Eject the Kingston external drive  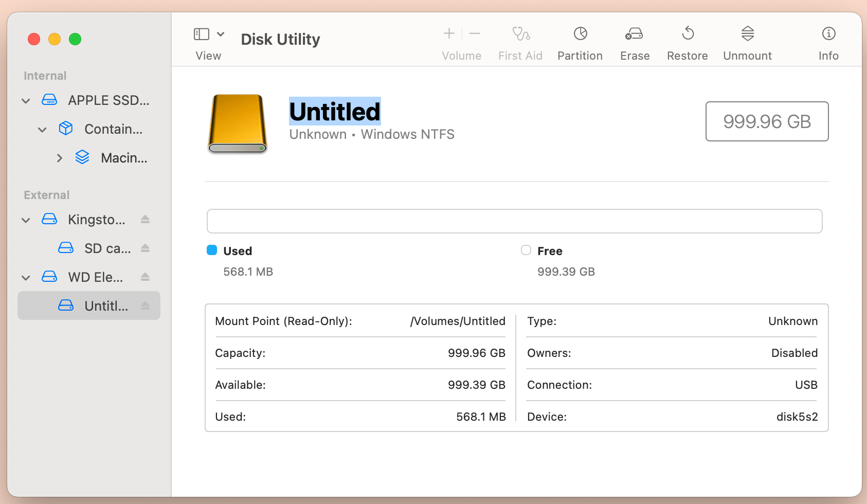click(x=146, y=220)
